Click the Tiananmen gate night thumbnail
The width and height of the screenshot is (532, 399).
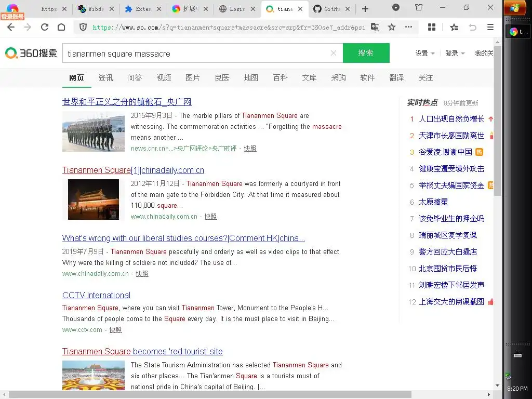tap(94, 199)
